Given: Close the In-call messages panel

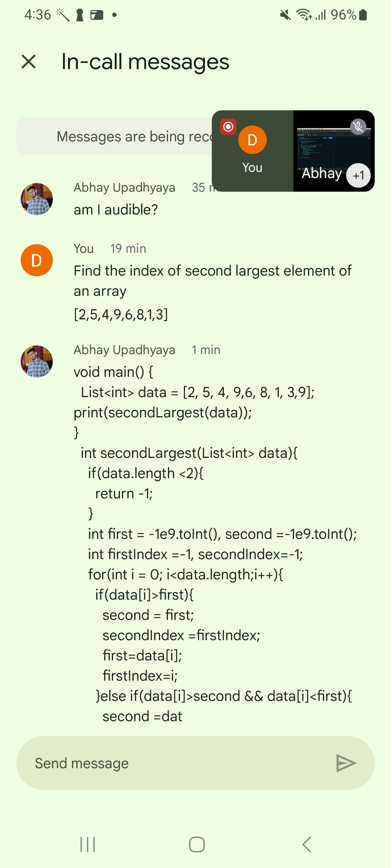Looking at the screenshot, I should coord(29,61).
